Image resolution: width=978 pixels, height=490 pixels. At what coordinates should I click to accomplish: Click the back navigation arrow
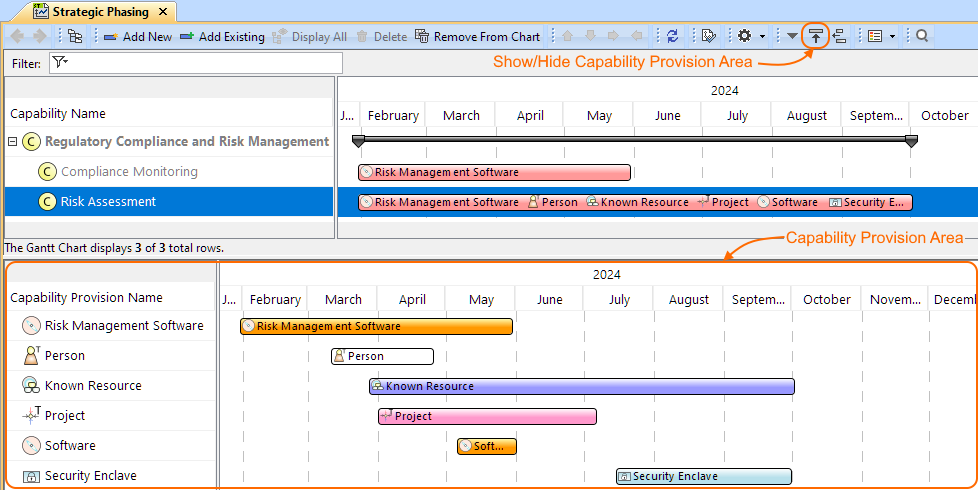[17, 36]
